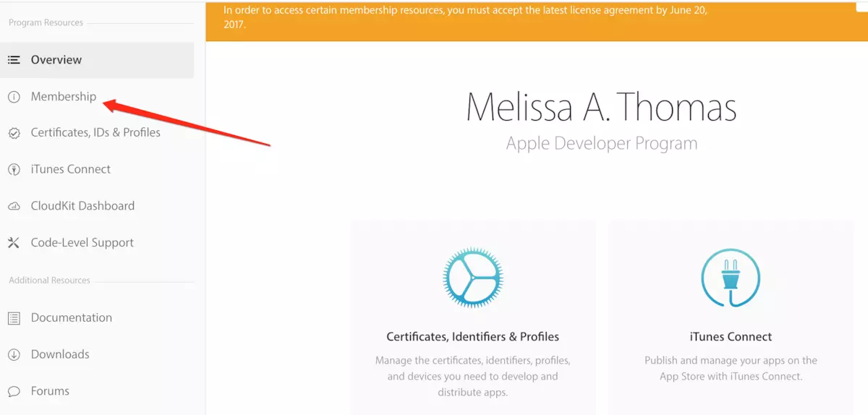Open the iTunes Connect card title
The height and width of the screenshot is (415, 868).
(731, 337)
